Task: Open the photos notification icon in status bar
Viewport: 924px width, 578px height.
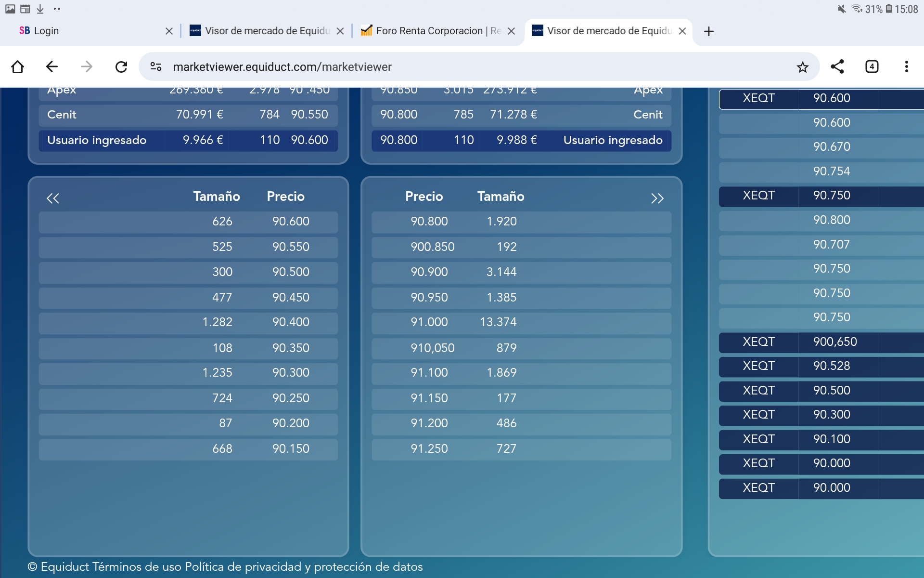Action: (x=10, y=8)
